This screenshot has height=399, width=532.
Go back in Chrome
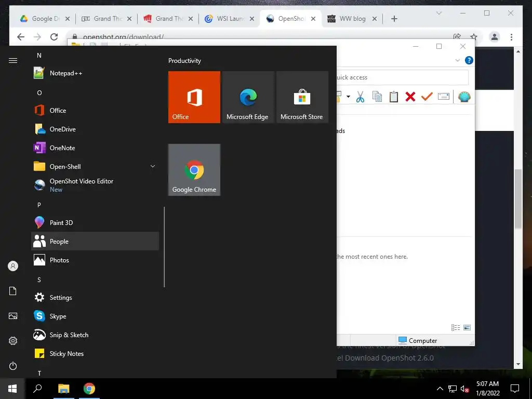pos(21,37)
